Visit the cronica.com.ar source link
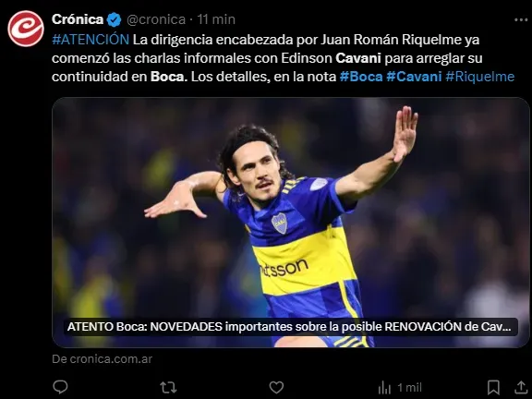This screenshot has height=399, width=532. tap(103, 359)
